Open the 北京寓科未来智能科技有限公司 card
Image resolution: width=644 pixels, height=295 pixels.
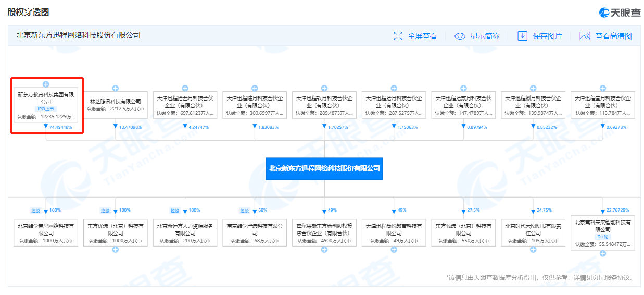(602, 233)
